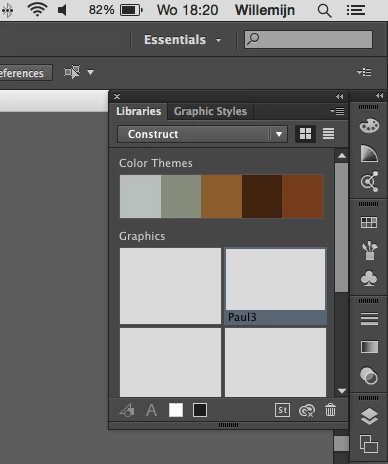The width and height of the screenshot is (388, 464).
Task: Open the Gradient panel icon
Action: point(369,347)
